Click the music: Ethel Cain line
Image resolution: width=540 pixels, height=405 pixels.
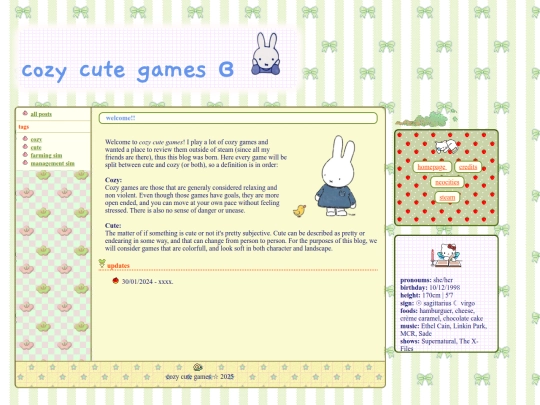[444, 330]
